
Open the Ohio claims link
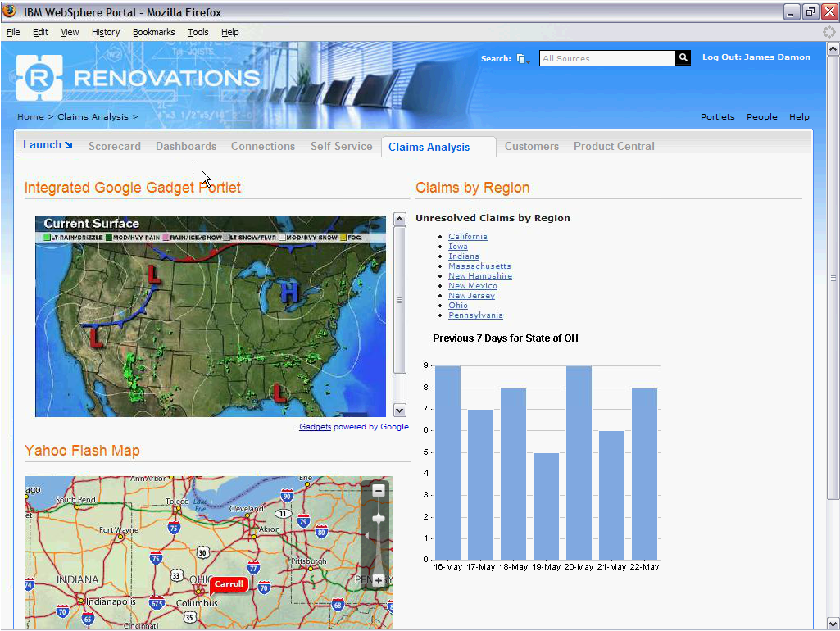click(x=458, y=306)
